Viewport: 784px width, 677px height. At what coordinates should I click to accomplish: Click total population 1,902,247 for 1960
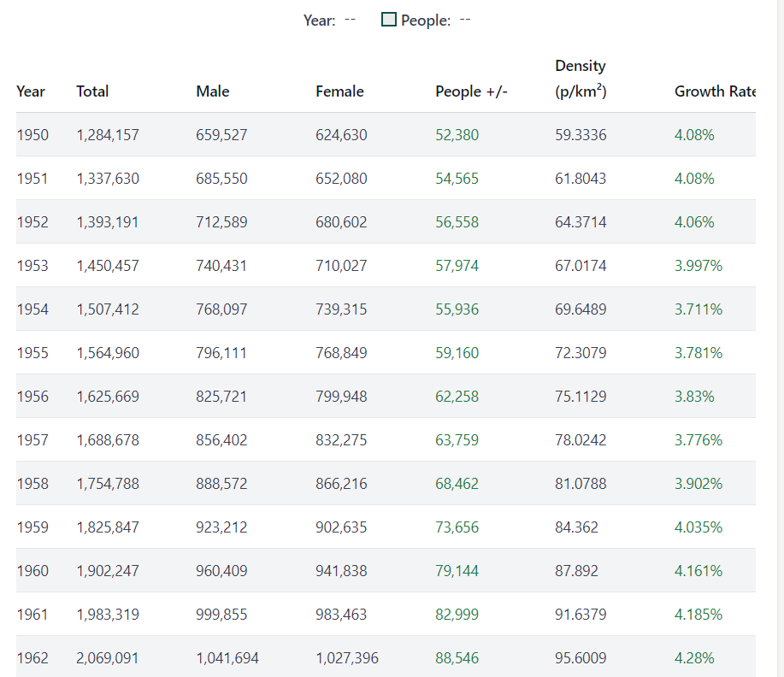[x=108, y=571]
